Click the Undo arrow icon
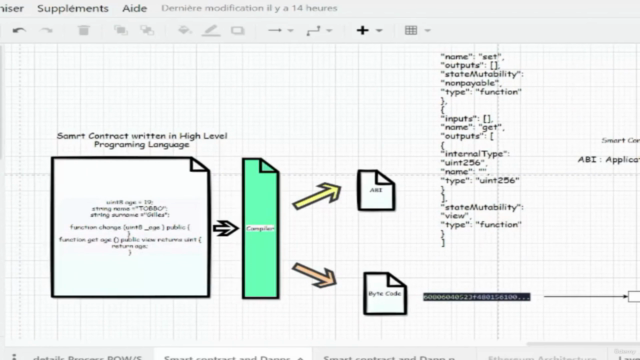This screenshot has width=640, height=360. 19,30
